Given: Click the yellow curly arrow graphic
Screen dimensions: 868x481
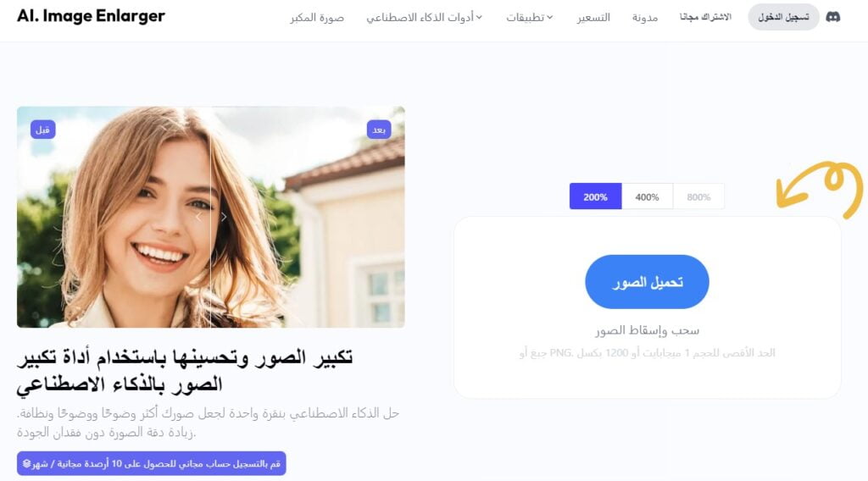Looking at the screenshot, I should pyautogui.click(x=820, y=189).
